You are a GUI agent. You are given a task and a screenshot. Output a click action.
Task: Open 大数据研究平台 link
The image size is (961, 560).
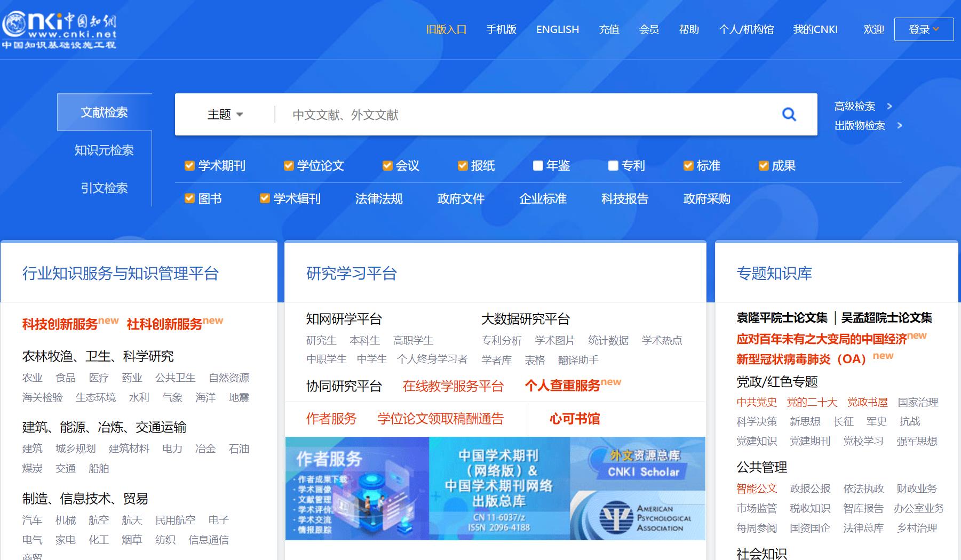click(526, 319)
